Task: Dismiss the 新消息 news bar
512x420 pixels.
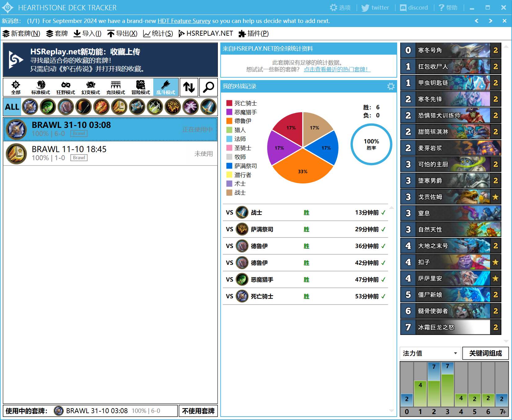Action: [x=505, y=21]
